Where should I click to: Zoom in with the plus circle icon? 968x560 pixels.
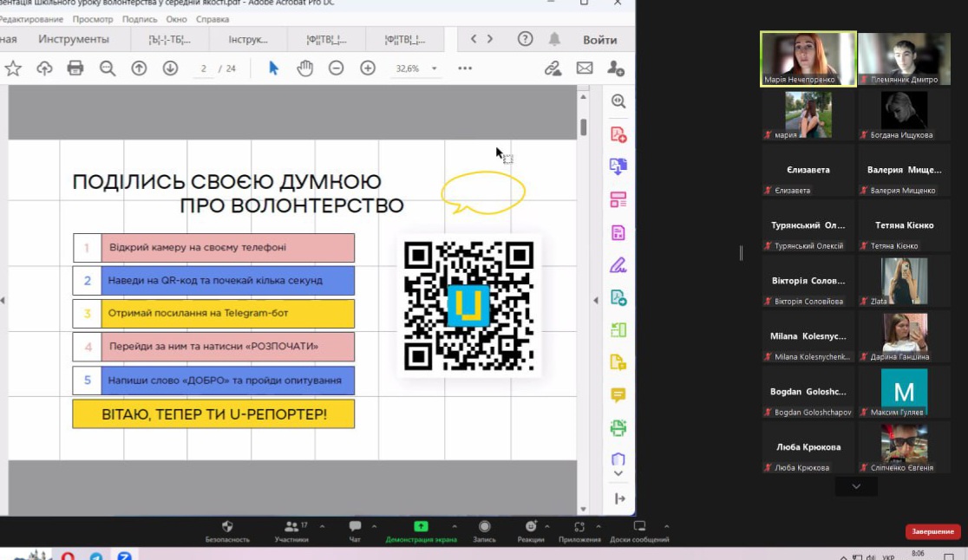[x=368, y=68]
